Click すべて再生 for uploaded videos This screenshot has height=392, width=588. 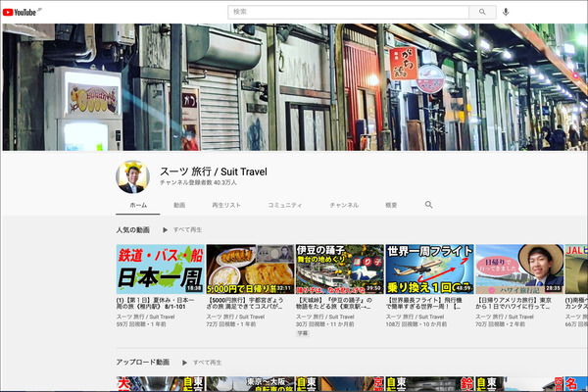[207, 362]
